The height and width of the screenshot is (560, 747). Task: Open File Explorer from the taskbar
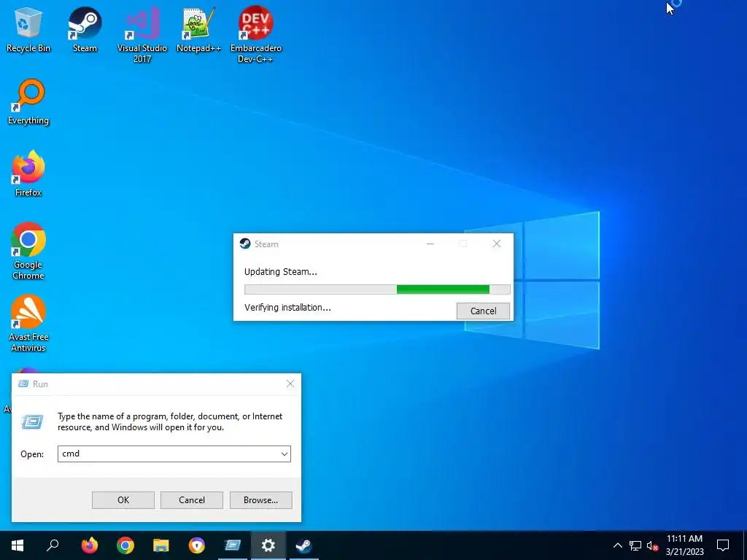[x=161, y=545]
